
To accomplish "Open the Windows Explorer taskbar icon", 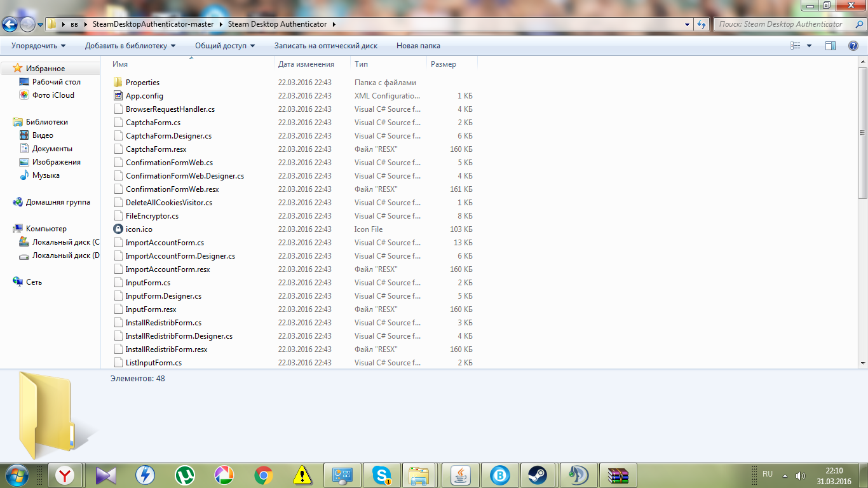I will tap(419, 475).
